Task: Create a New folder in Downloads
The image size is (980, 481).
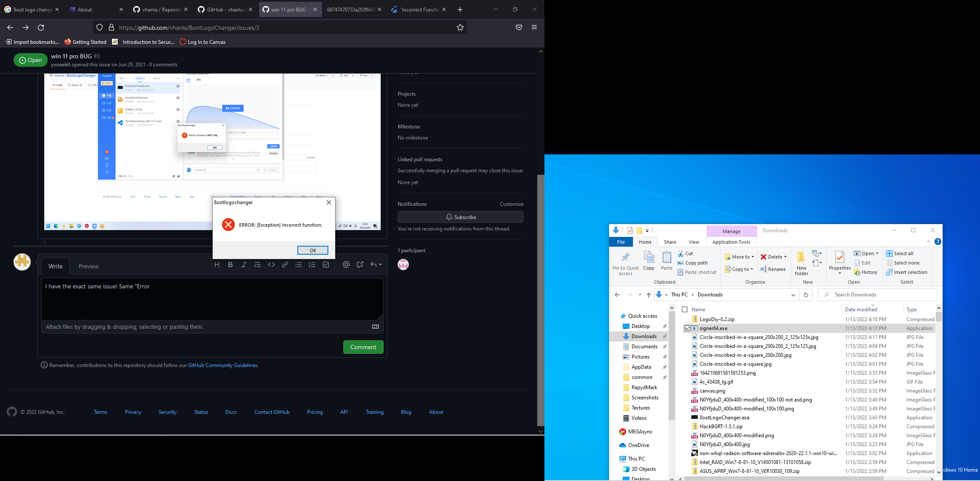Action: tap(801, 262)
